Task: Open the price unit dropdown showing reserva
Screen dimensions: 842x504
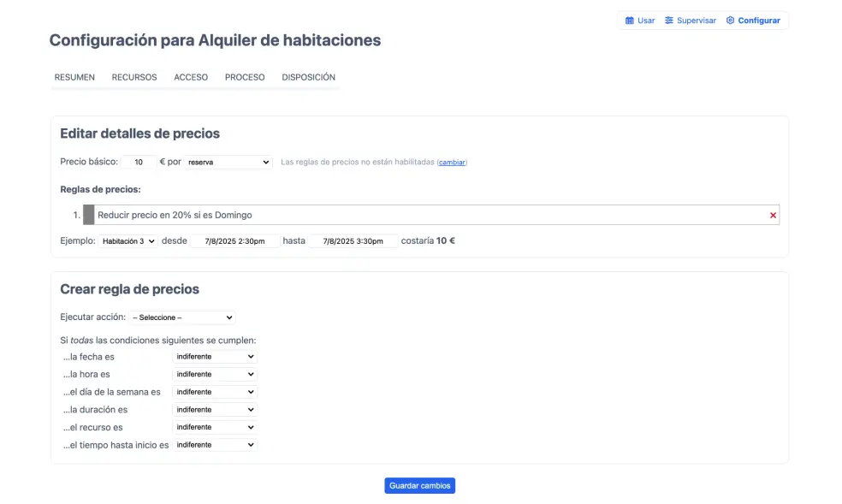Action: (228, 162)
